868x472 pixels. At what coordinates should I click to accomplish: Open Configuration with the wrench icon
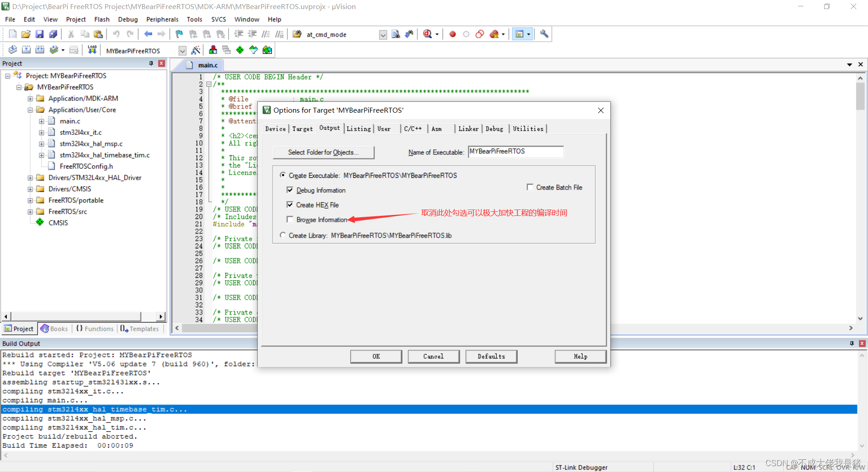(544, 34)
